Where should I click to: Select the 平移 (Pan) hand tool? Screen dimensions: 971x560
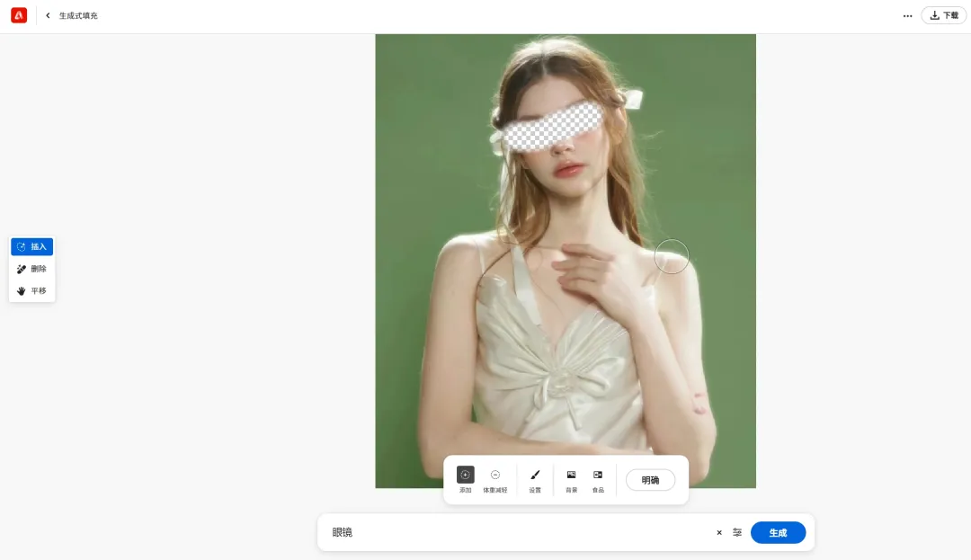pyautogui.click(x=31, y=291)
